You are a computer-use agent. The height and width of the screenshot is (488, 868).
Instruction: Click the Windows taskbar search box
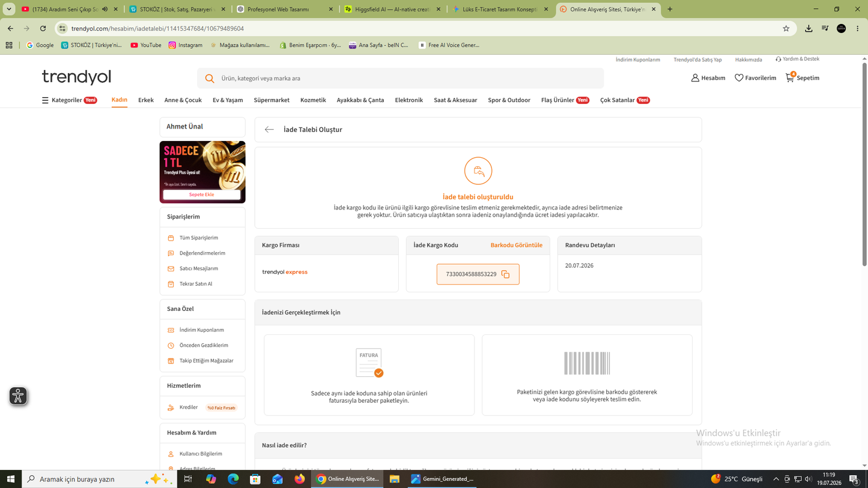[99, 479]
